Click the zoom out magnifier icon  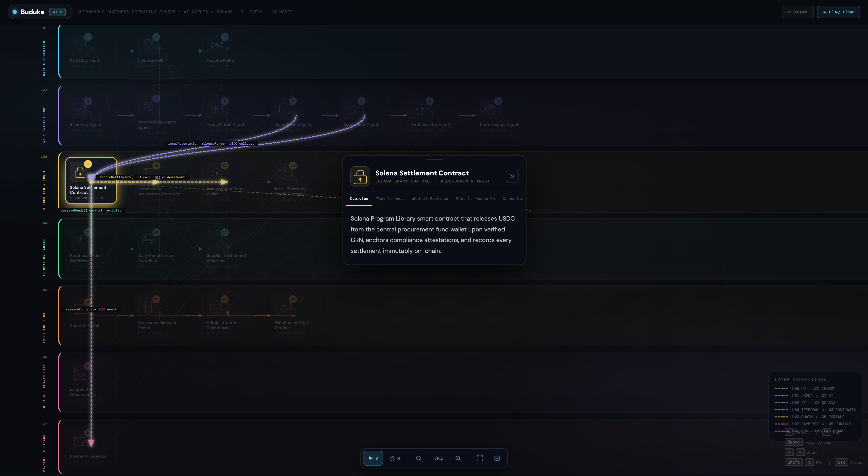(419, 458)
